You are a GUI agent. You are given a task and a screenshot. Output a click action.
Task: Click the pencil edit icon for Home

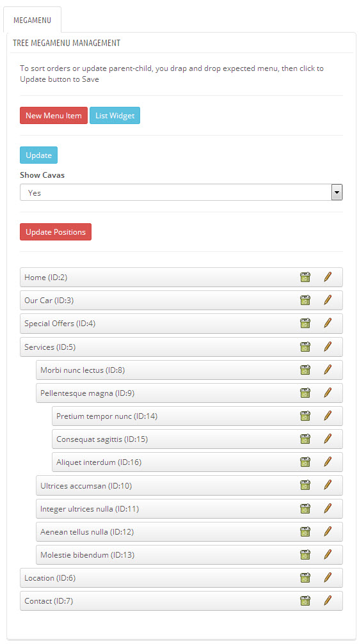328,277
